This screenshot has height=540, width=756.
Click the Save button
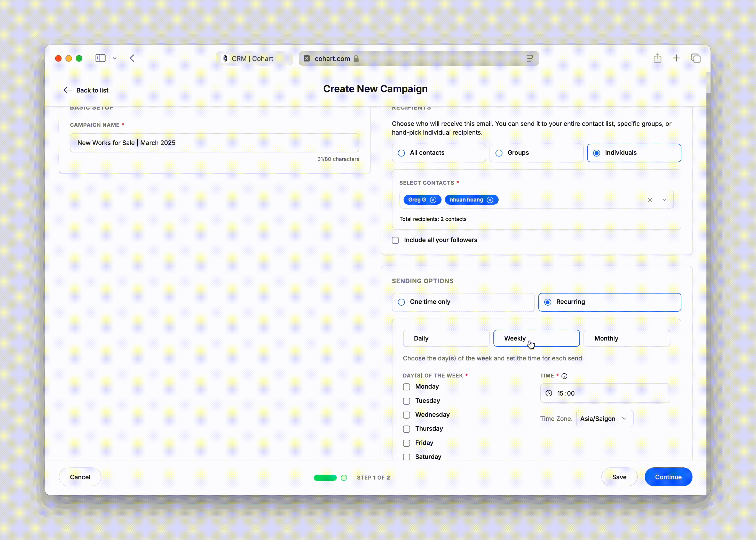coord(619,477)
